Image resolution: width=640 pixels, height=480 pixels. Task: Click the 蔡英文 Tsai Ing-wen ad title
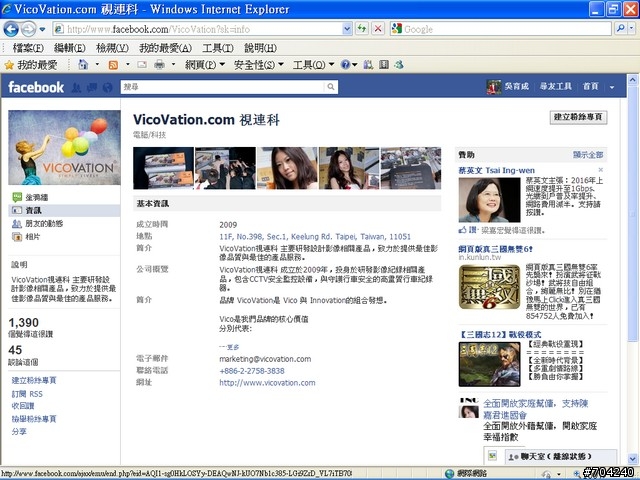coord(496,171)
